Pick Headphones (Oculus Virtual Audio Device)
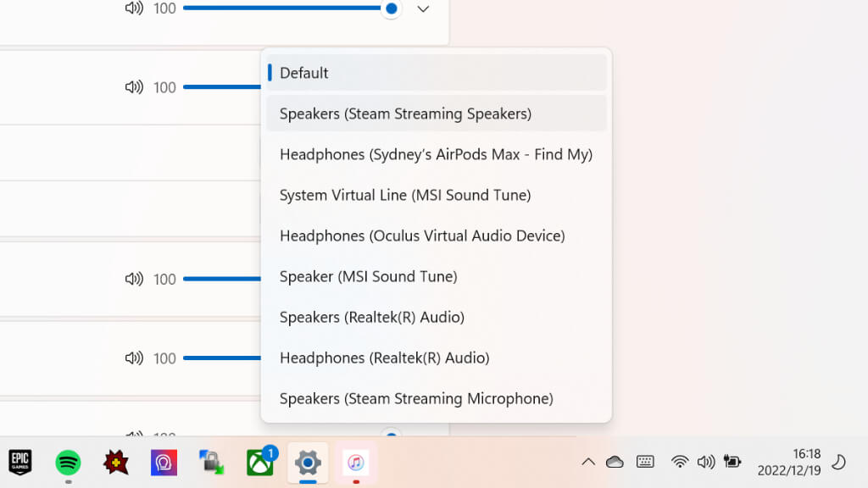Screen dimensions: 868x488 [x=437, y=236]
